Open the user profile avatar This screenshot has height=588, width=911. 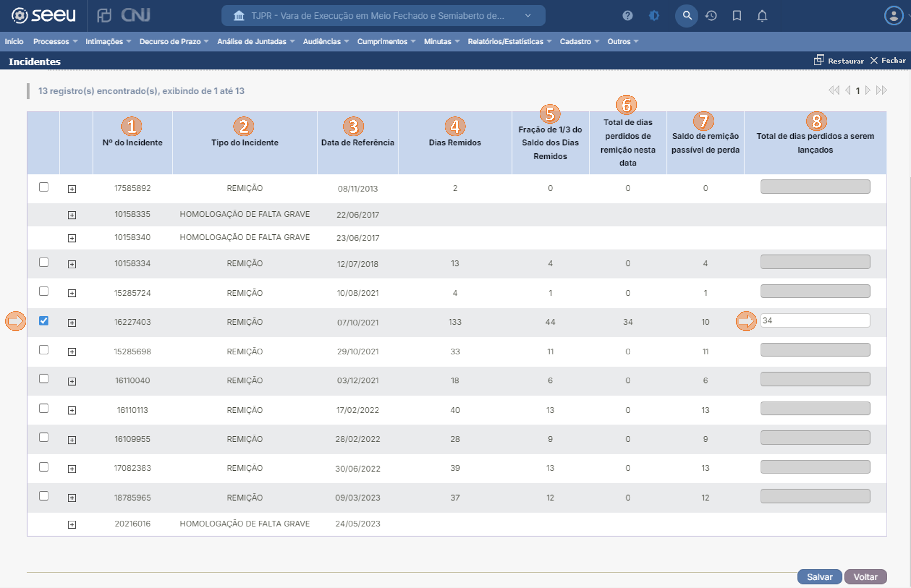click(893, 16)
